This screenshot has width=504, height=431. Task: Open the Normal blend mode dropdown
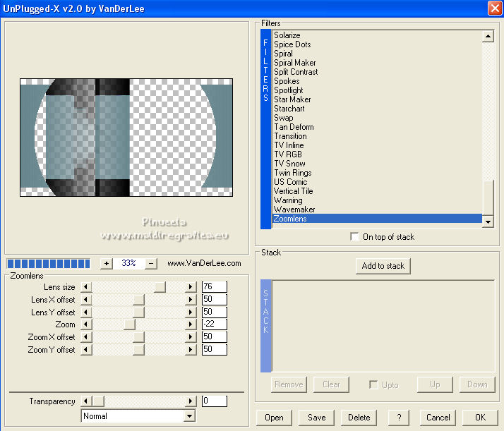(188, 416)
